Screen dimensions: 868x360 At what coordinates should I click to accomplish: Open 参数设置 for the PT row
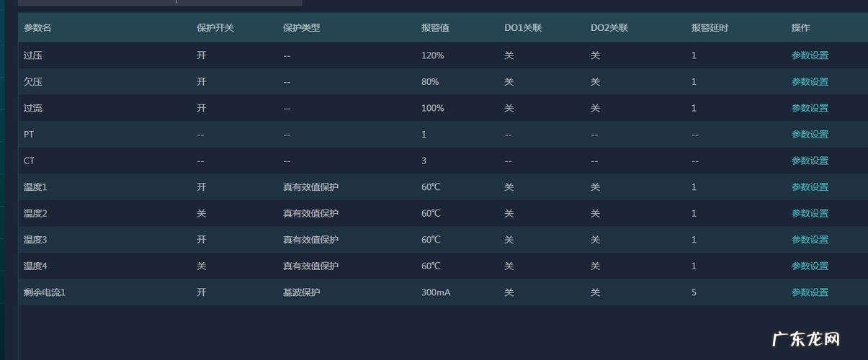click(810, 135)
